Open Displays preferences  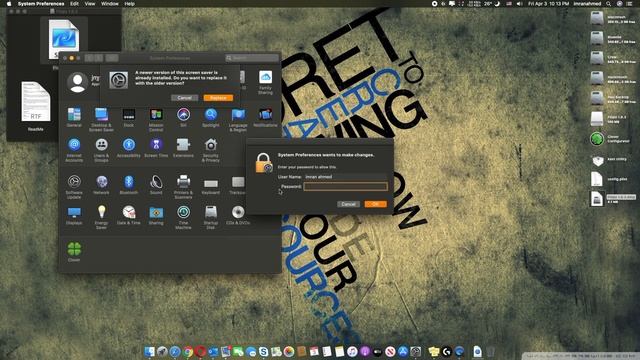pos(74,215)
